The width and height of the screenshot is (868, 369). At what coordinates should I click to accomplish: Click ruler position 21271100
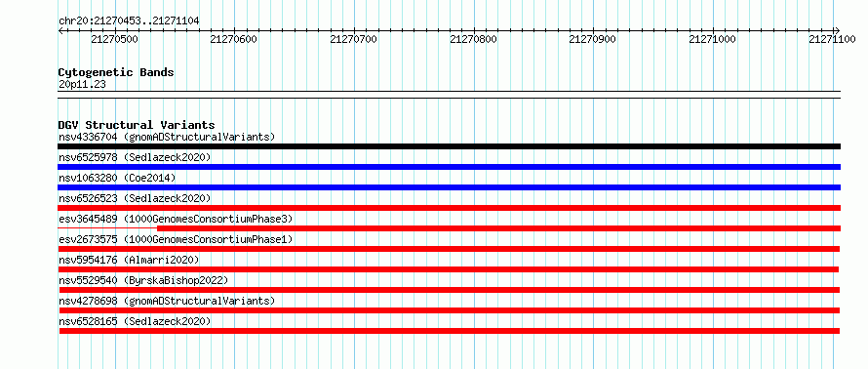point(833,39)
